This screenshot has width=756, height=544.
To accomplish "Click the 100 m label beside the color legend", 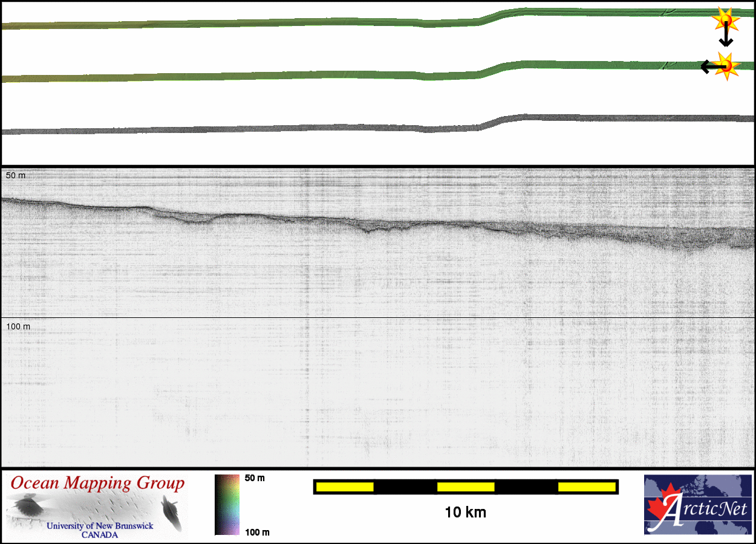I will pyautogui.click(x=257, y=532).
